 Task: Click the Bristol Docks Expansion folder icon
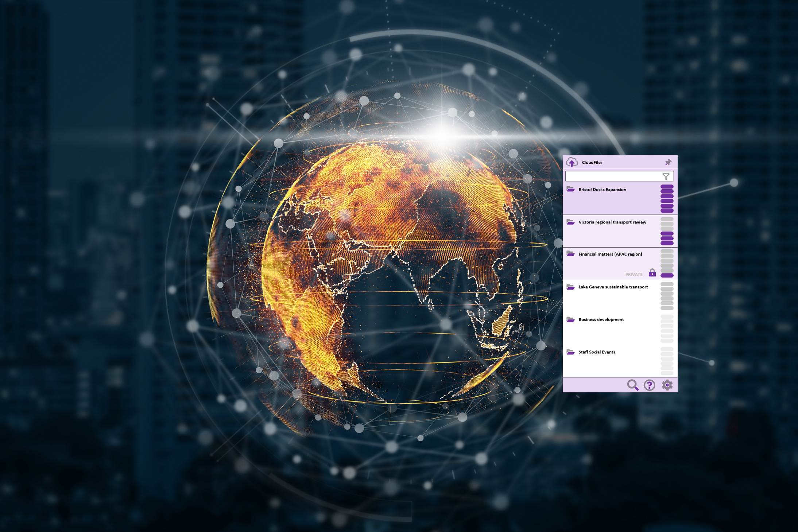pos(570,189)
